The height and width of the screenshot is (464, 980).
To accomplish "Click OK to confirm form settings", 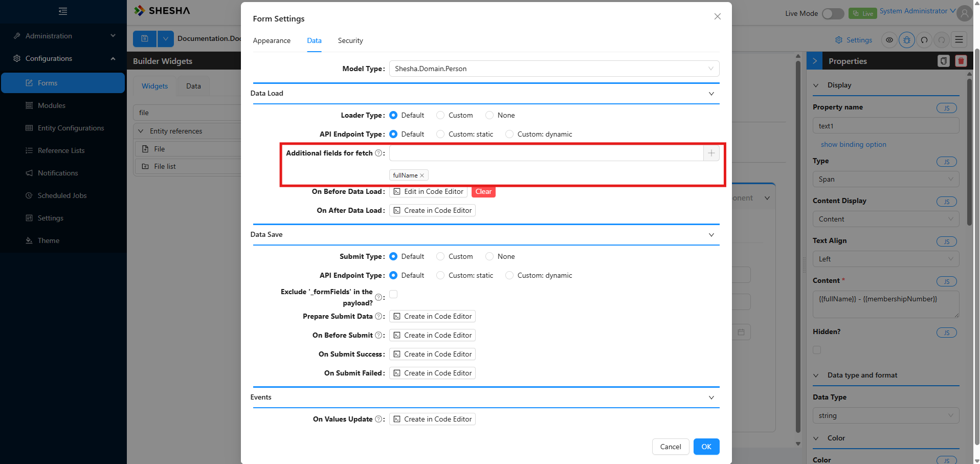I will 706,447.
